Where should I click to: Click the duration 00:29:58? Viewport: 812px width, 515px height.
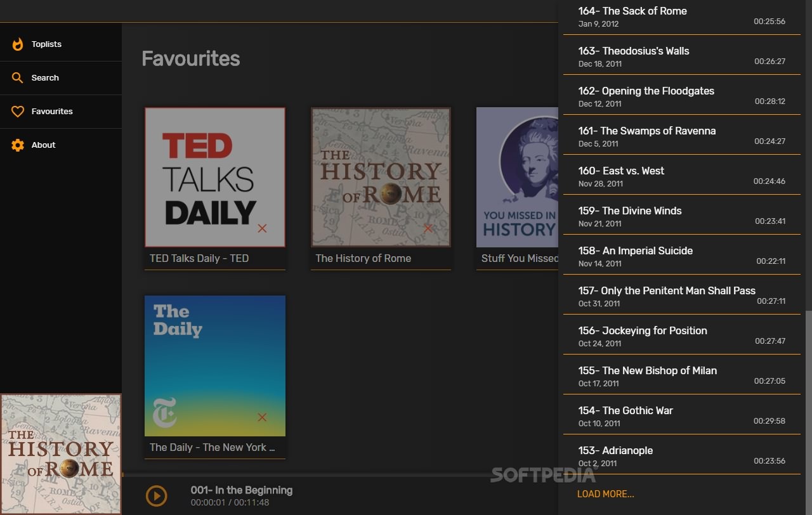(769, 421)
